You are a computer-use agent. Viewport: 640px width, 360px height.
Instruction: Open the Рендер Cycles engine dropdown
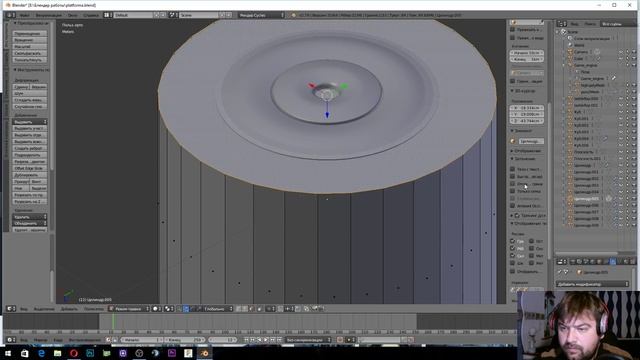tap(261, 15)
